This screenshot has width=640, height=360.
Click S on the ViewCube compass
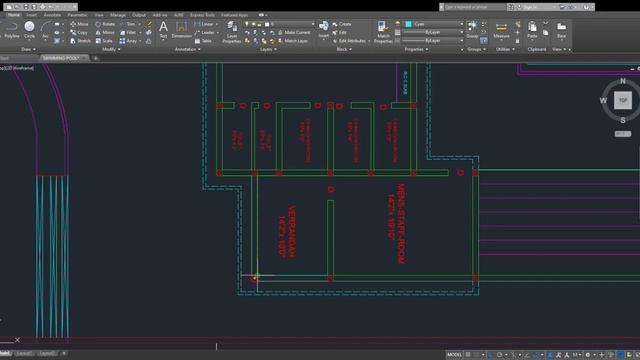pos(623,120)
